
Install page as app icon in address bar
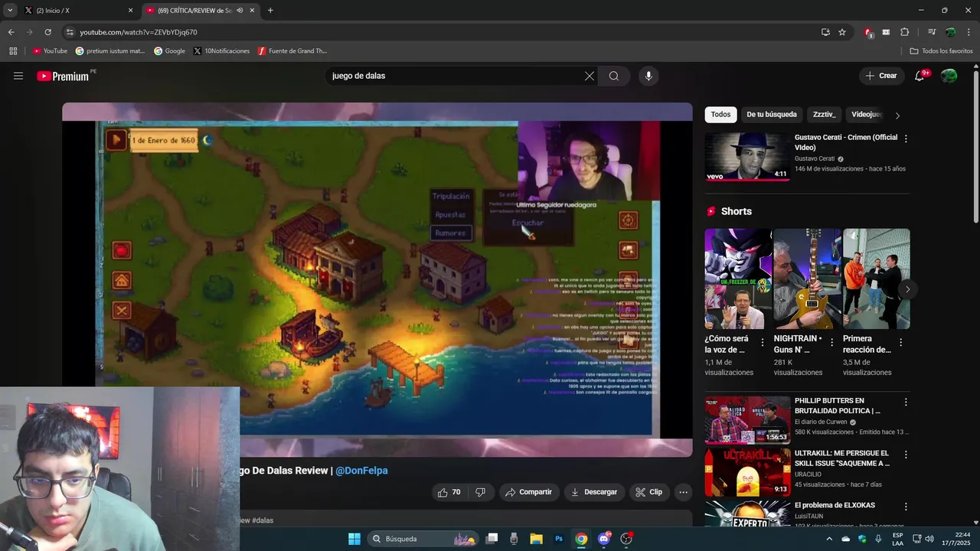[x=825, y=32]
